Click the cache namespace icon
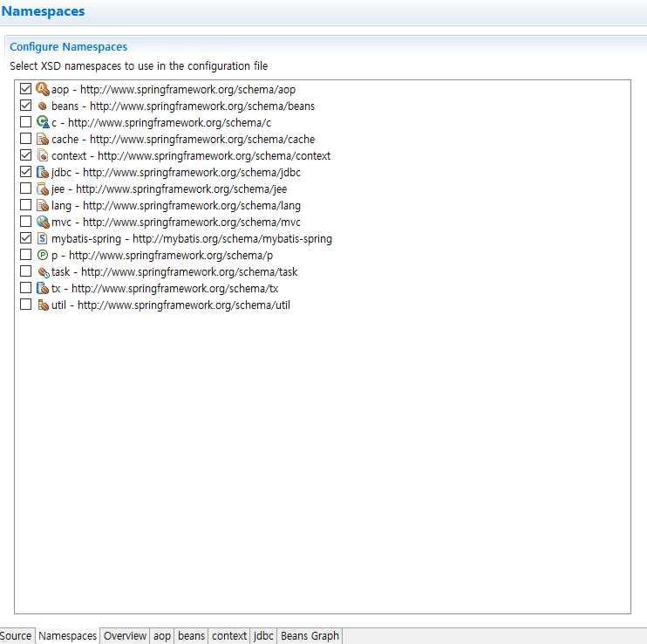Image resolution: width=647 pixels, height=644 pixels. tap(43, 139)
